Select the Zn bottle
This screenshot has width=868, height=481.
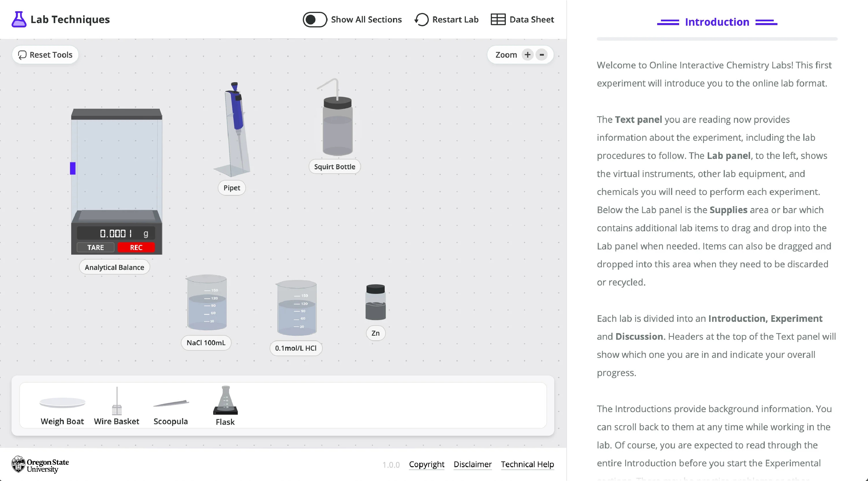[375, 302]
